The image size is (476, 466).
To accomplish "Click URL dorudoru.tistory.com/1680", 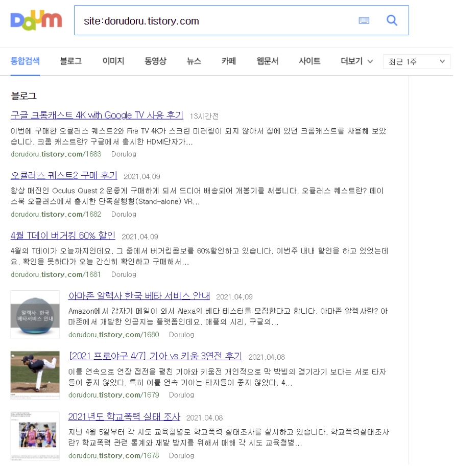I will coord(113,335).
